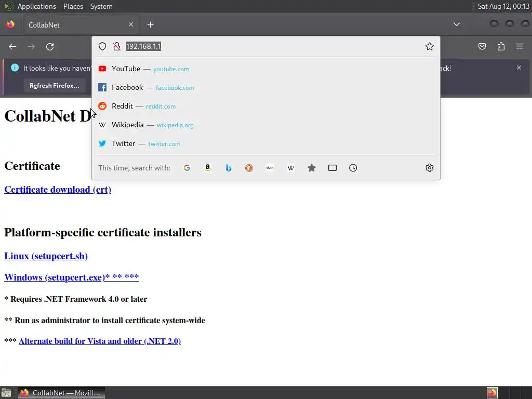Click the insecure connection padlock icon
532x399 pixels.
pyautogui.click(x=117, y=46)
